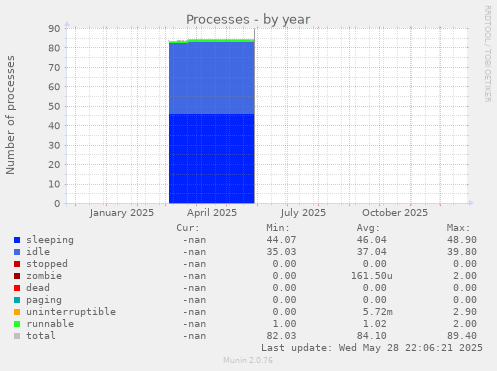Click the orange uninterruptible legend swatch
Screen dimensions: 497x371
point(17,312)
